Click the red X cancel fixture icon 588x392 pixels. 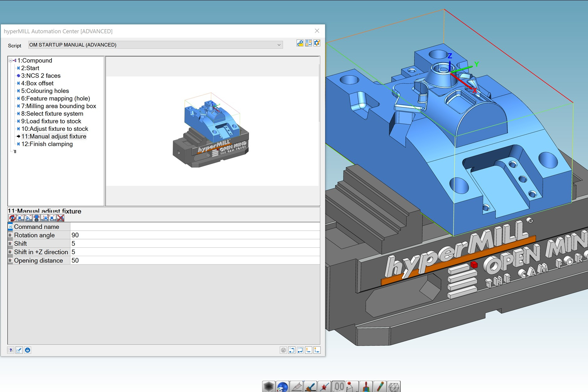click(x=61, y=218)
